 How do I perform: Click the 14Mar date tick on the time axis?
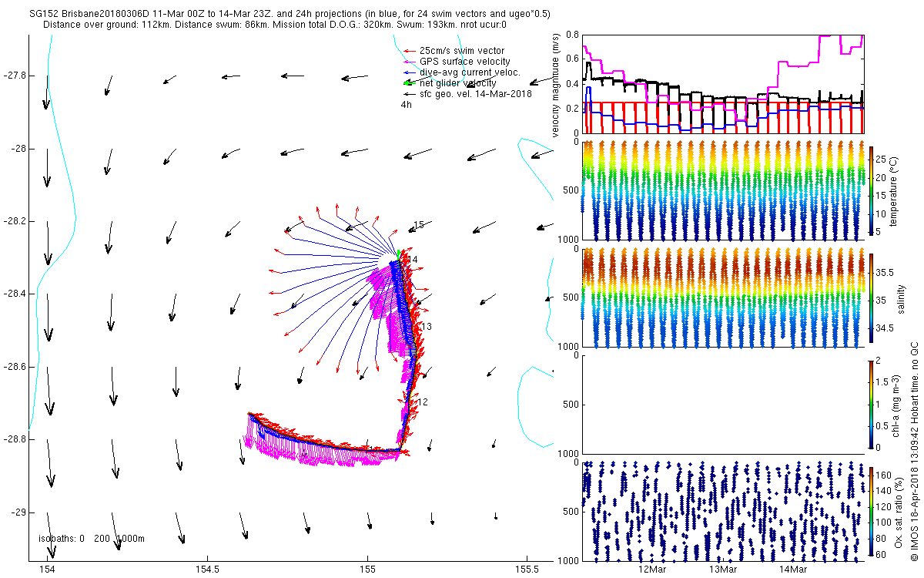(793, 570)
